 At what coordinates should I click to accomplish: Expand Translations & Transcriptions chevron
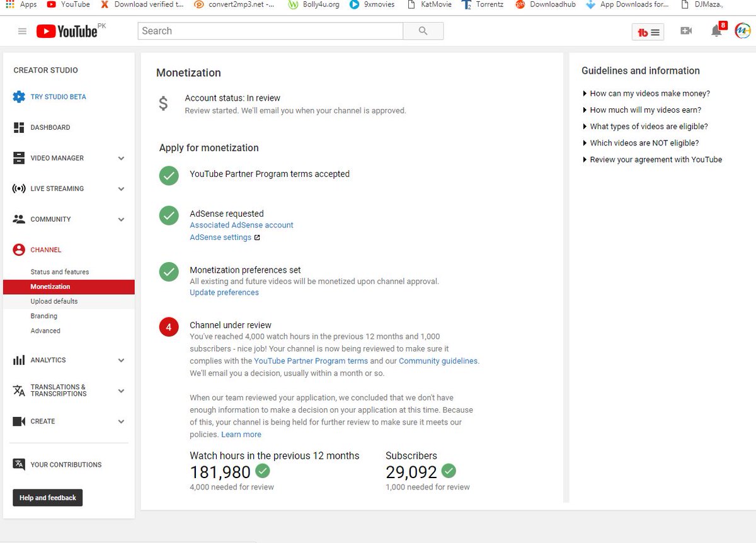(121, 391)
